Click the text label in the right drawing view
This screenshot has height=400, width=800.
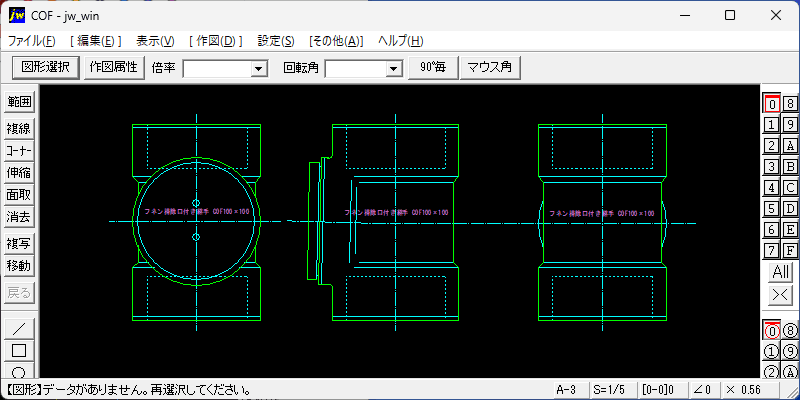coord(602,213)
